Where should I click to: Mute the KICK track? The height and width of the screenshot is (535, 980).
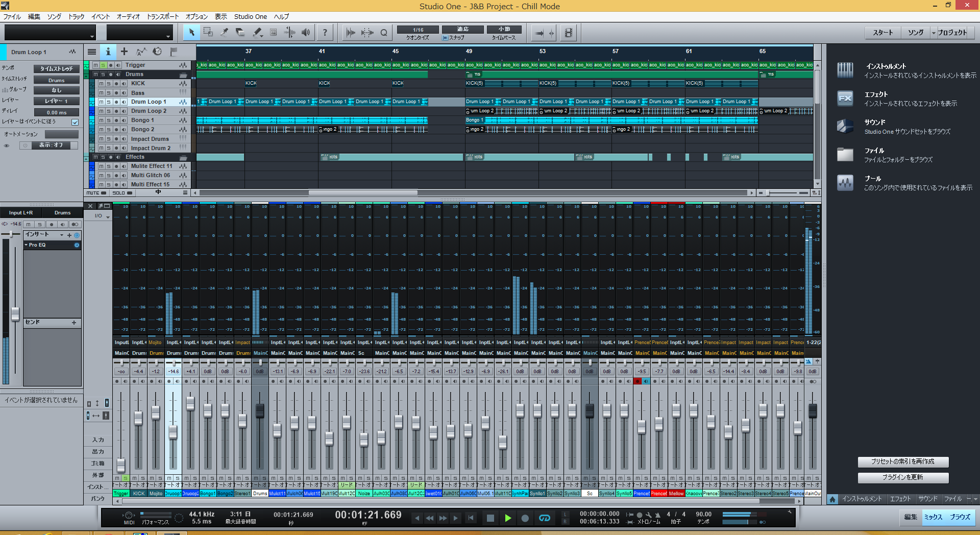[x=101, y=84]
